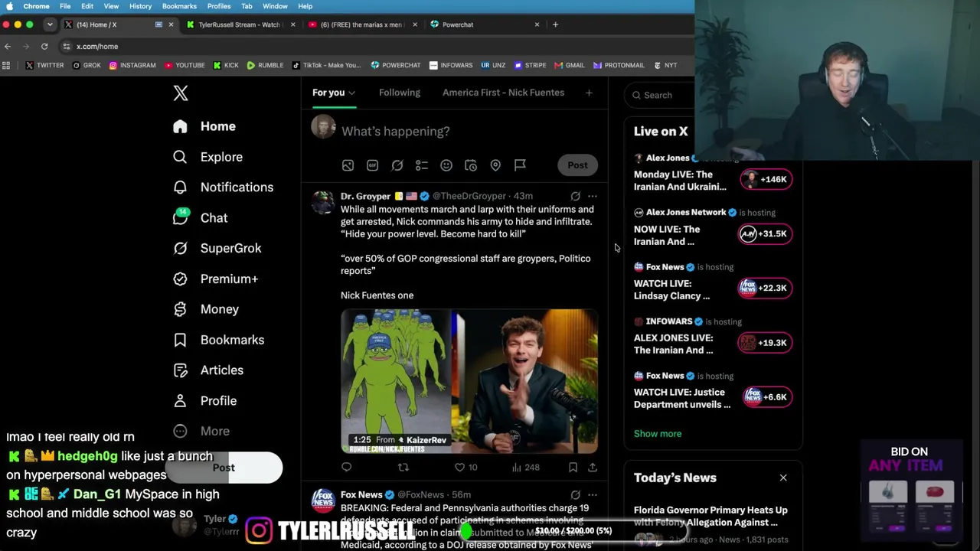980x551 pixels.
Task: Add a poll to the new post
Action: pos(422,165)
